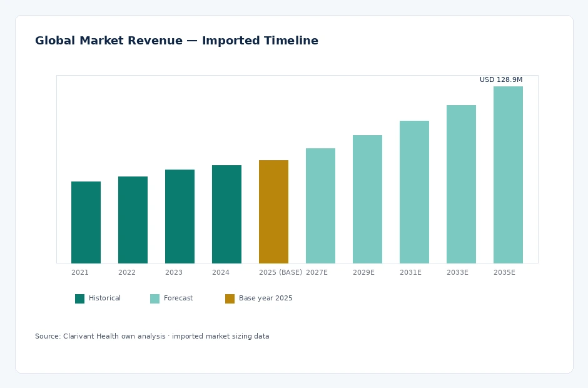Click the Clarivant Health source note
This screenshot has height=388, width=588.
(x=152, y=336)
